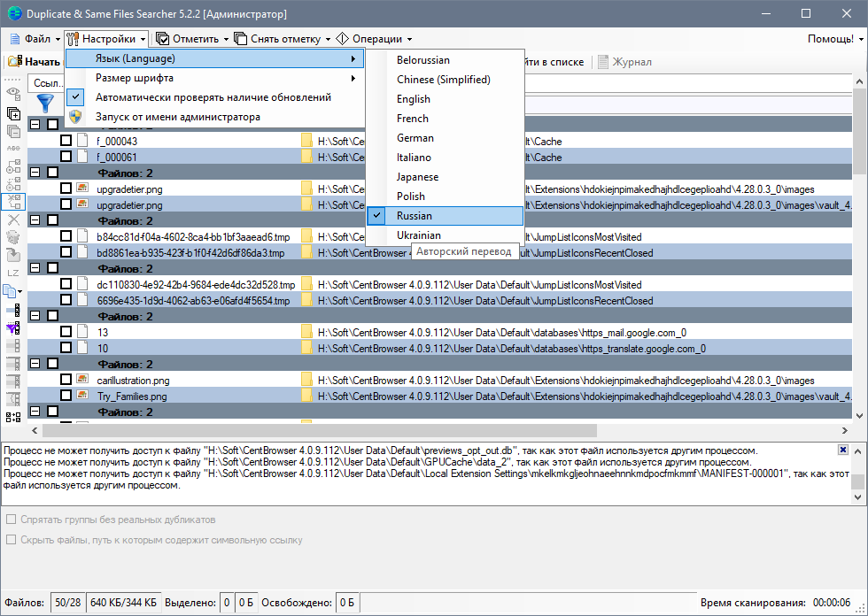Collapse the group above upgradetier.png files
Screen dimensions: 868x616
coord(35,172)
